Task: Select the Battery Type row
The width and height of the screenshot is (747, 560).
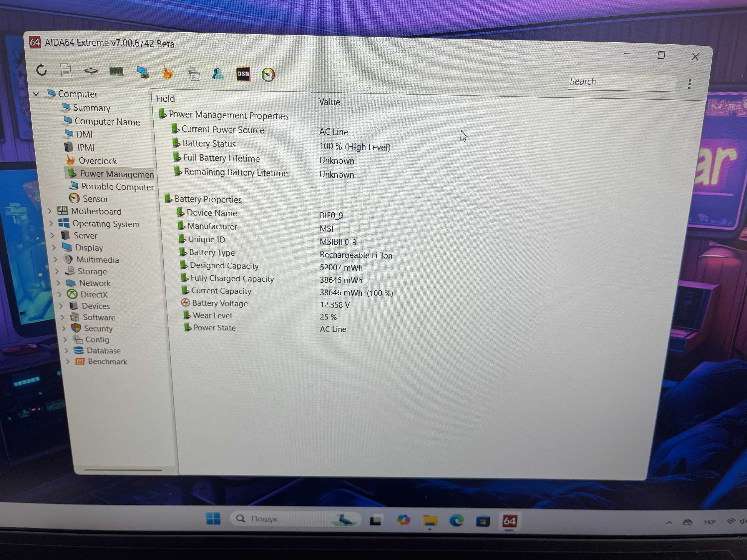Action: click(x=286, y=254)
